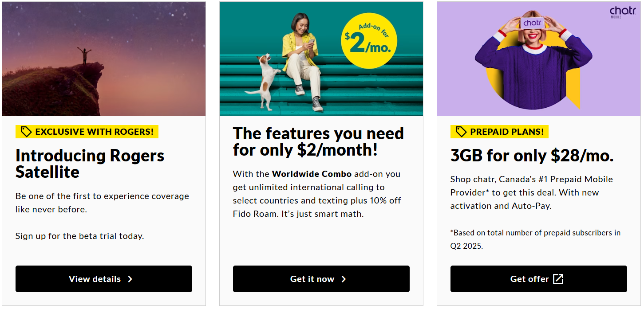This screenshot has height=309, width=644.
Task: Click the Sign up for the beta trial text
Action: tap(79, 236)
